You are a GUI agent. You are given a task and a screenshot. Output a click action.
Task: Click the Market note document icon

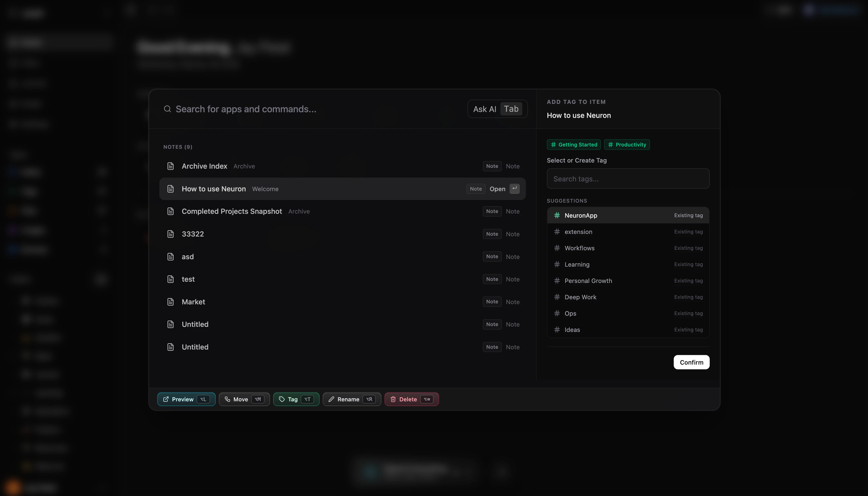coord(170,302)
